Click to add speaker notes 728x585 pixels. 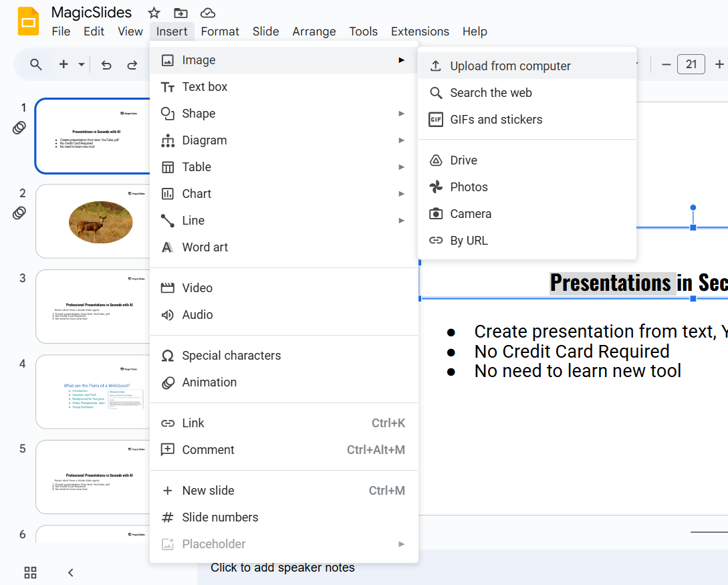pyautogui.click(x=282, y=568)
